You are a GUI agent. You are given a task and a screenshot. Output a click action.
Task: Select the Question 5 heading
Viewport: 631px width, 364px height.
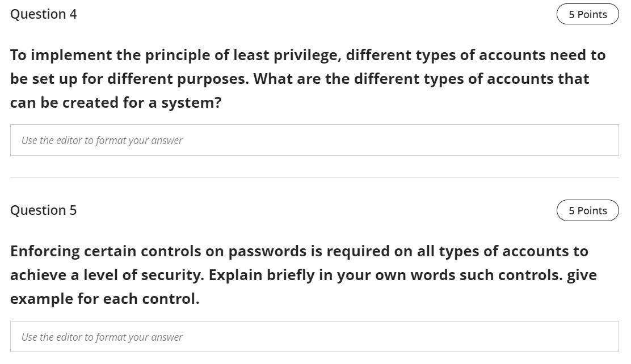click(x=44, y=210)
